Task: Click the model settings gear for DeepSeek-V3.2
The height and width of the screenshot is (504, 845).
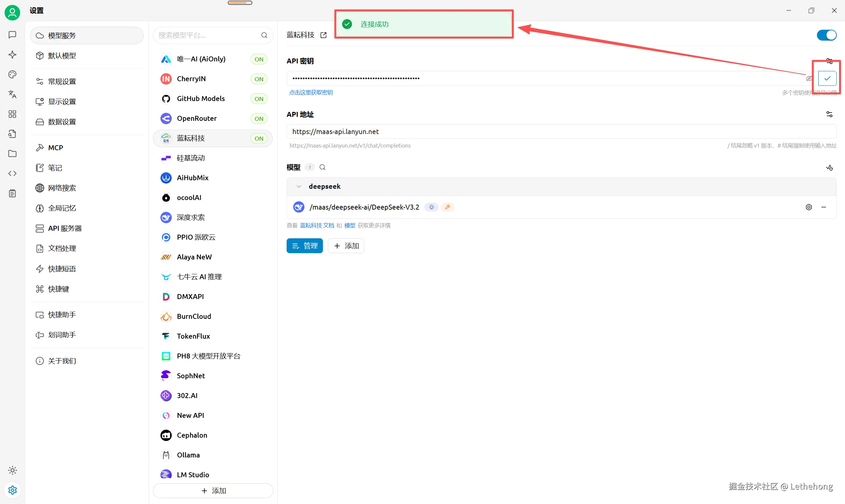Action: (x=809, y=207)
